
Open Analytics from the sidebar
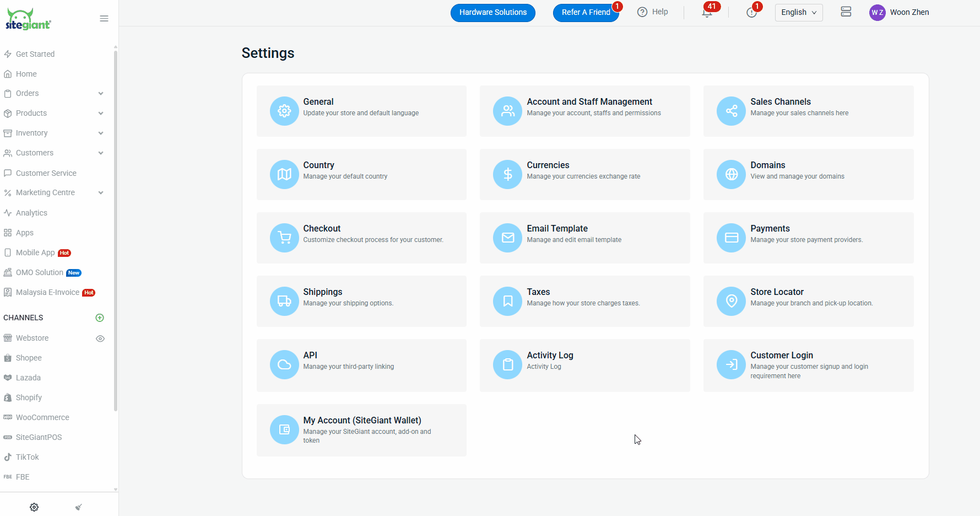coord(31,213)
